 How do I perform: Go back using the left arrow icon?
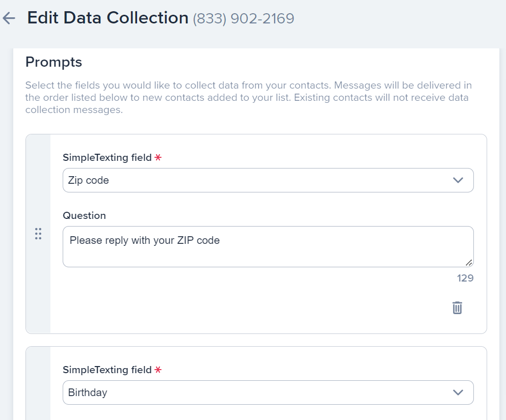pyautogui.click(x=9, y=19)
